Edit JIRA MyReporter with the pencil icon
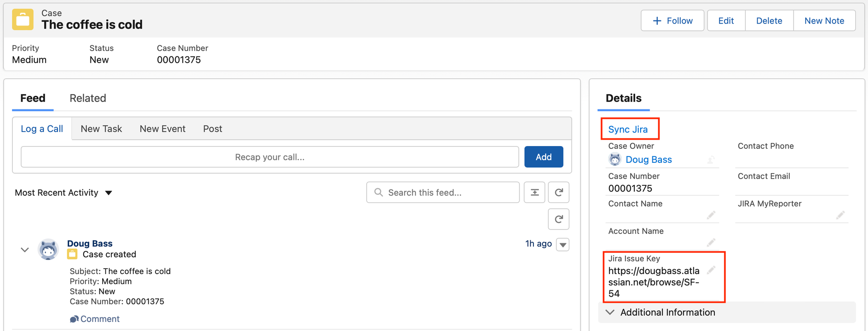The image size is (868, 331). [x=840, y=215]
